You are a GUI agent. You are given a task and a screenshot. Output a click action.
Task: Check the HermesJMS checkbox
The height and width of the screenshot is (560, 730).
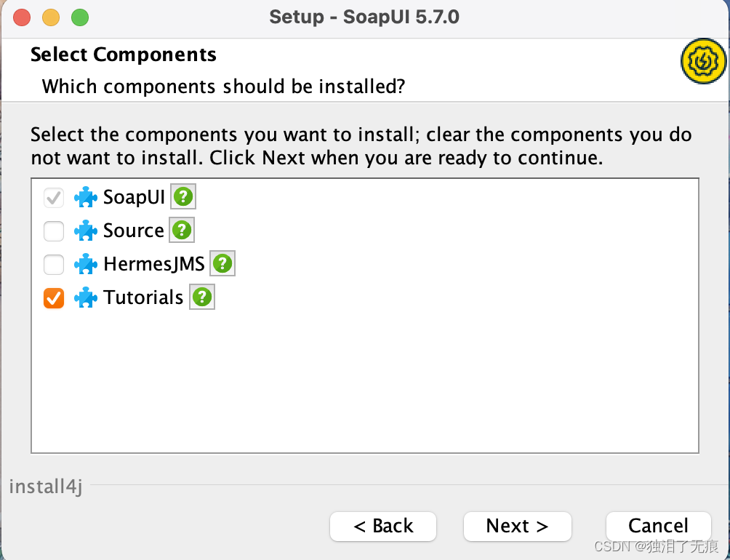coord(54,265)
